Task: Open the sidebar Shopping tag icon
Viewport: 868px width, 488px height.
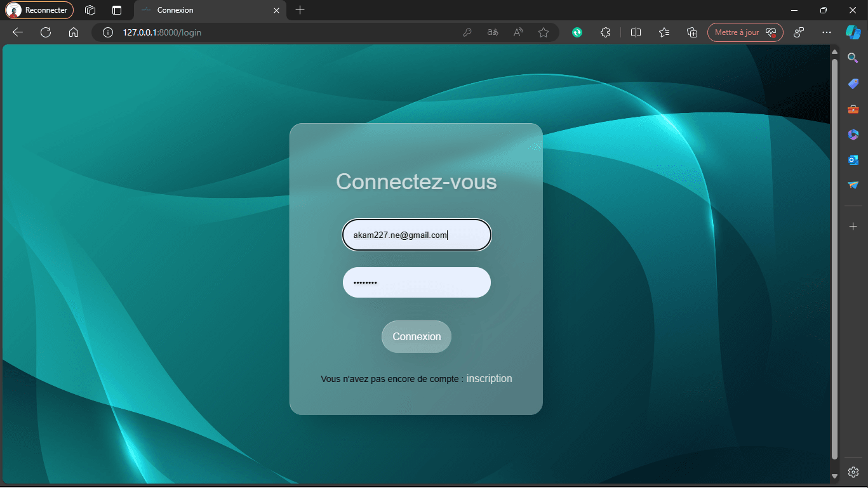Action: coord(853,84)
